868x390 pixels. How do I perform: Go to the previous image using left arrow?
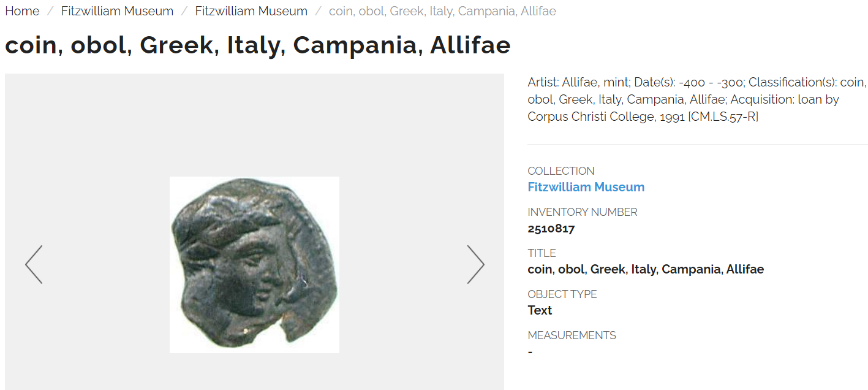(x=34, y=264)
